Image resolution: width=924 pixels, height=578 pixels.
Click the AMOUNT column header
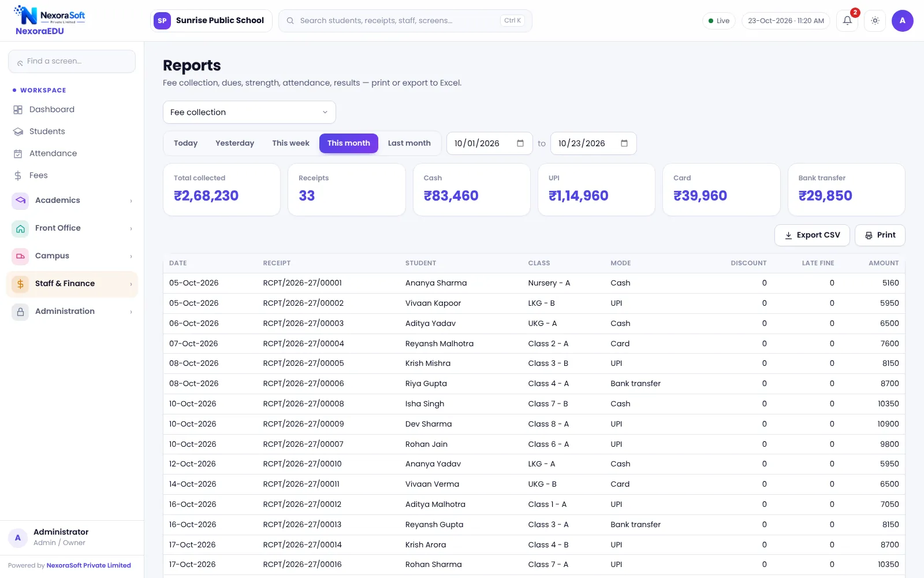[x=884, y=263]
